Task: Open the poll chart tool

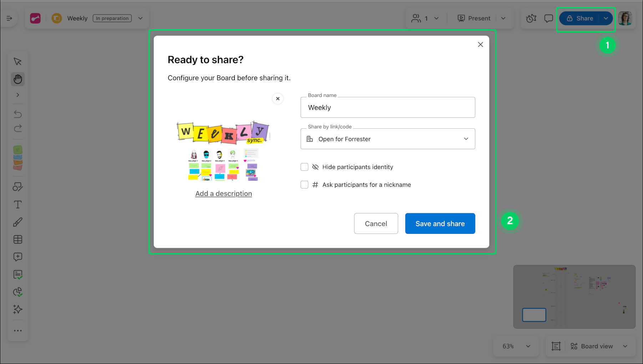Action: (18, 292)
